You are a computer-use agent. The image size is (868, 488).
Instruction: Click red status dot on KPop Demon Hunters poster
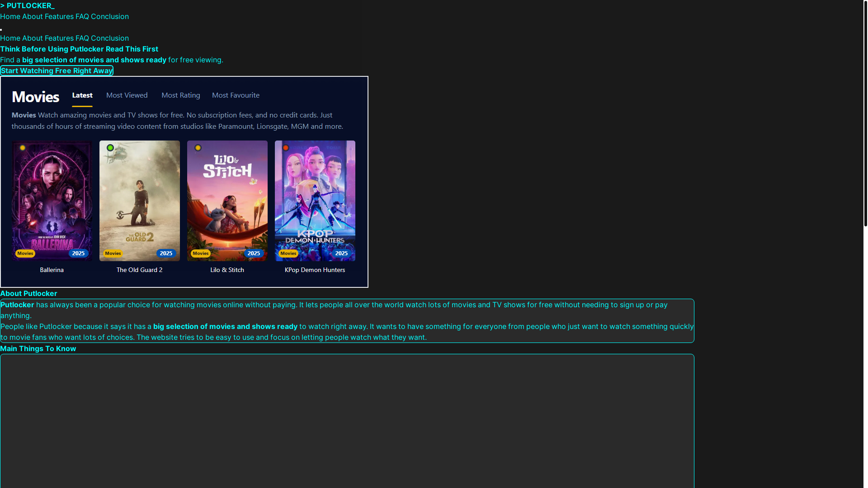click(286, 148)
